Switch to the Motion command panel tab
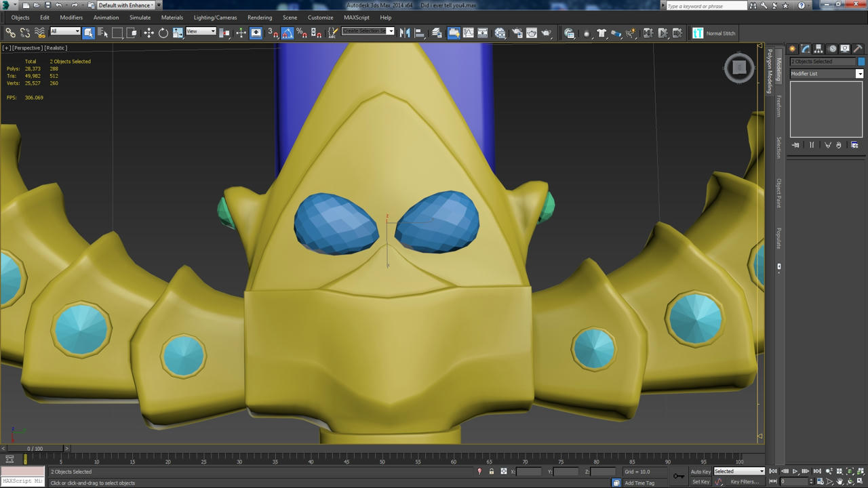Viewport: 868px width, 488px height. coord(832,49)
